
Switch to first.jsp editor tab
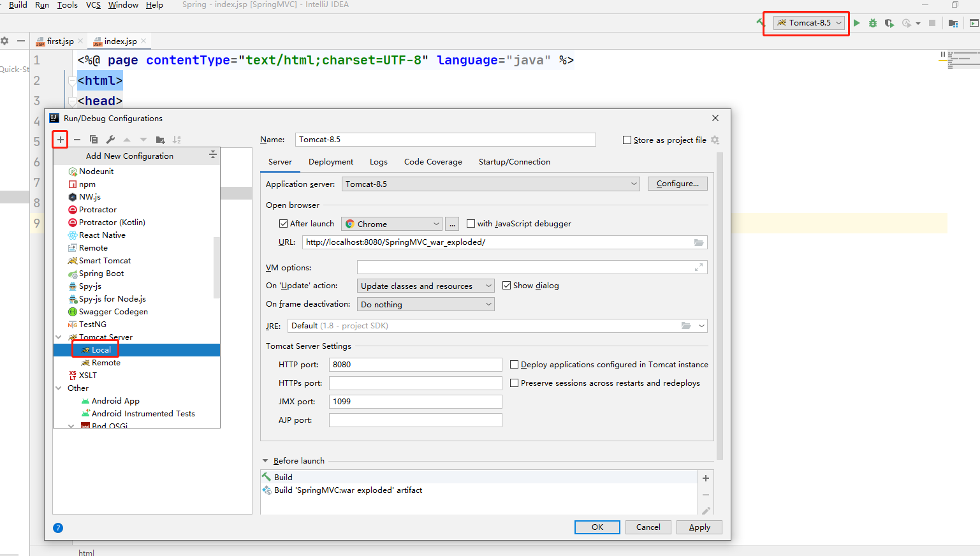[x=60, y=41]
